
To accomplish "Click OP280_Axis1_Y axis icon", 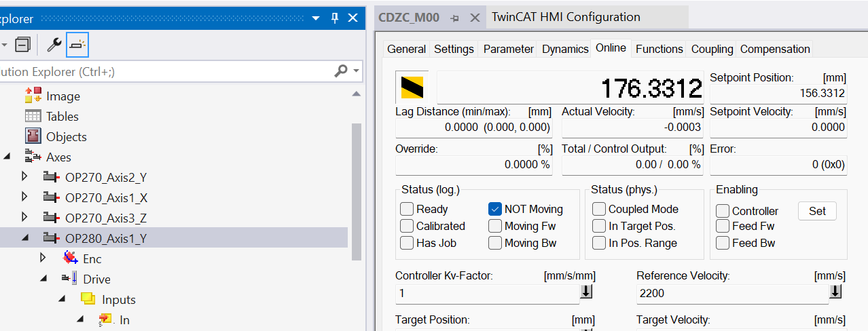I will [51, 238].
